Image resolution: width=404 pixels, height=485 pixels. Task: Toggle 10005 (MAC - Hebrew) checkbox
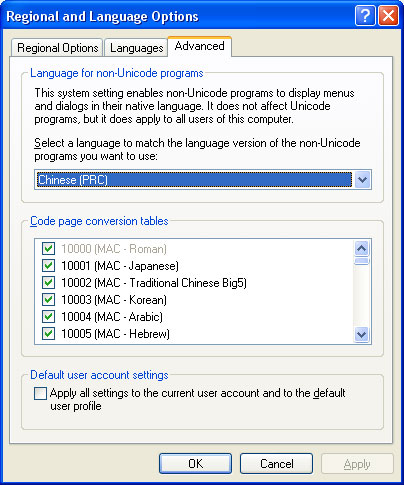click(49, 333)
